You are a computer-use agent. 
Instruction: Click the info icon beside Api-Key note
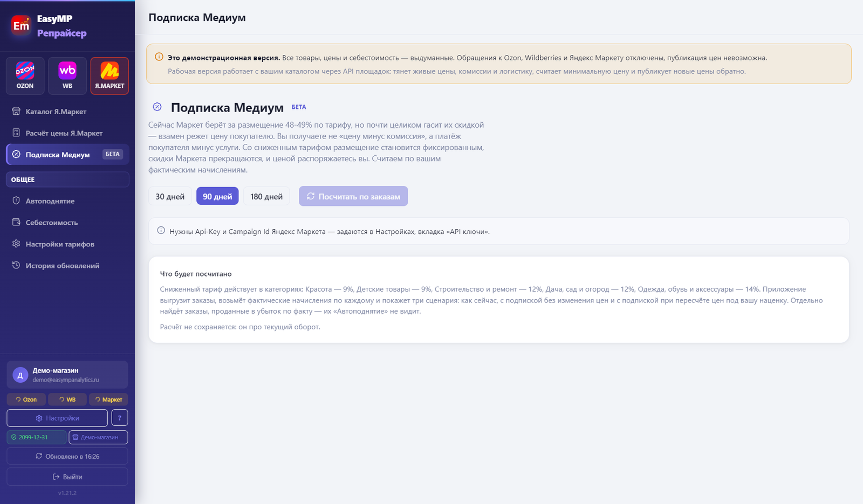161,231
